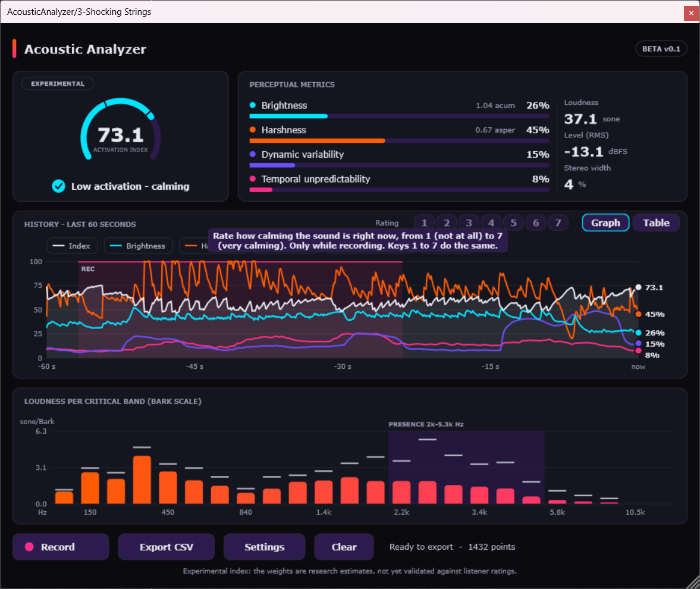This screenshot has width=700, height=589.
Task: Rate the sound 1 (not at all calming)
Action: pos(424,223)
